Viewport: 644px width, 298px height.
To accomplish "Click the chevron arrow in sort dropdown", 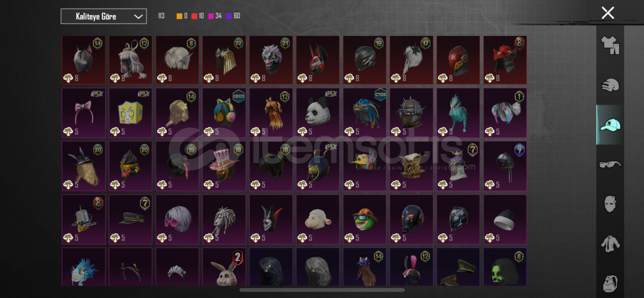I will point(138,17).
